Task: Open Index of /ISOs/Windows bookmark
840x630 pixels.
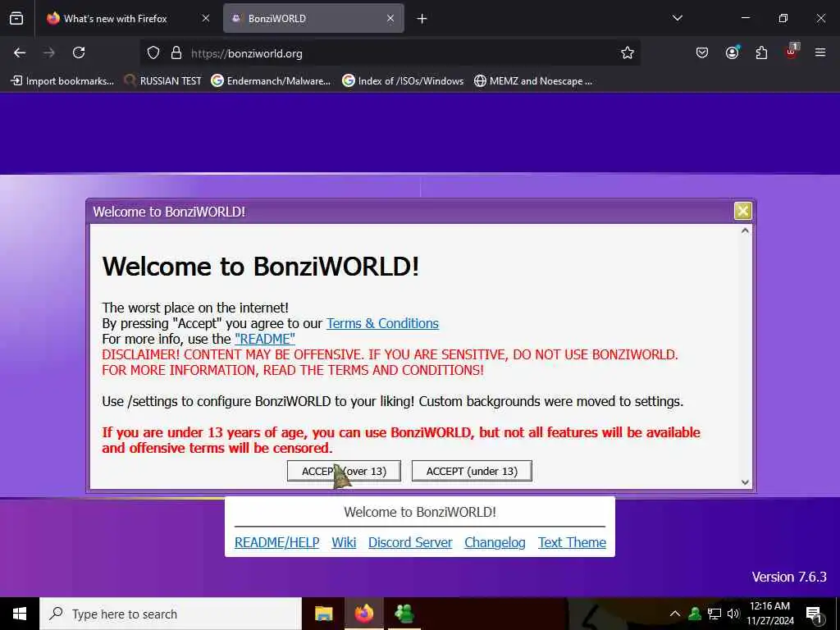Action: coord(403,81)
